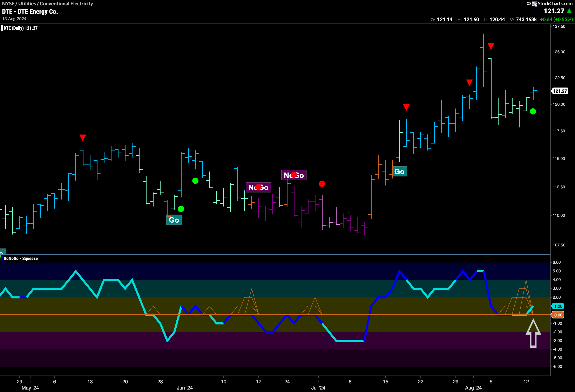Click the orange 0.00 zero-line value tag

558,315
